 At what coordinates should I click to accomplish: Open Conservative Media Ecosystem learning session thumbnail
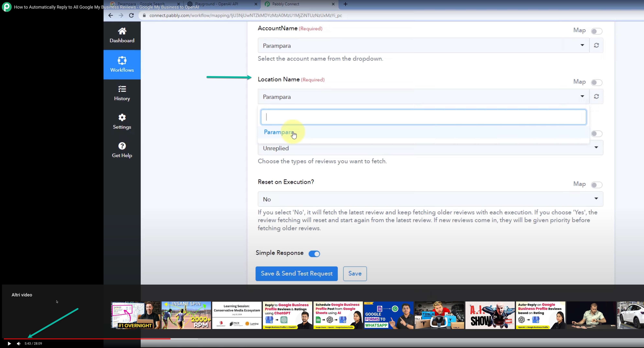pyautogui.click(x=237, y=315)
